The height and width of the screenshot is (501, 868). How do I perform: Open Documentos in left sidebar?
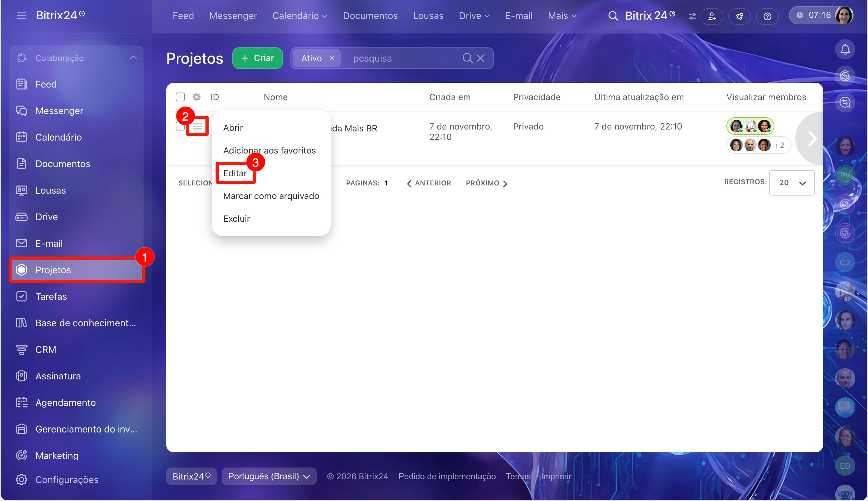[76, 164]
